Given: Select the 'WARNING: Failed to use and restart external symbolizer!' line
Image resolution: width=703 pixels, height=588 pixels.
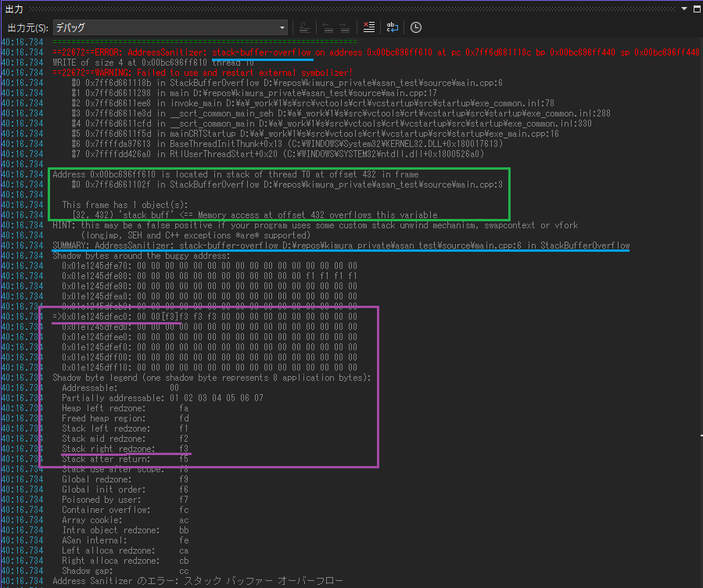Looking at the screenshot, I should pos(203,73).
